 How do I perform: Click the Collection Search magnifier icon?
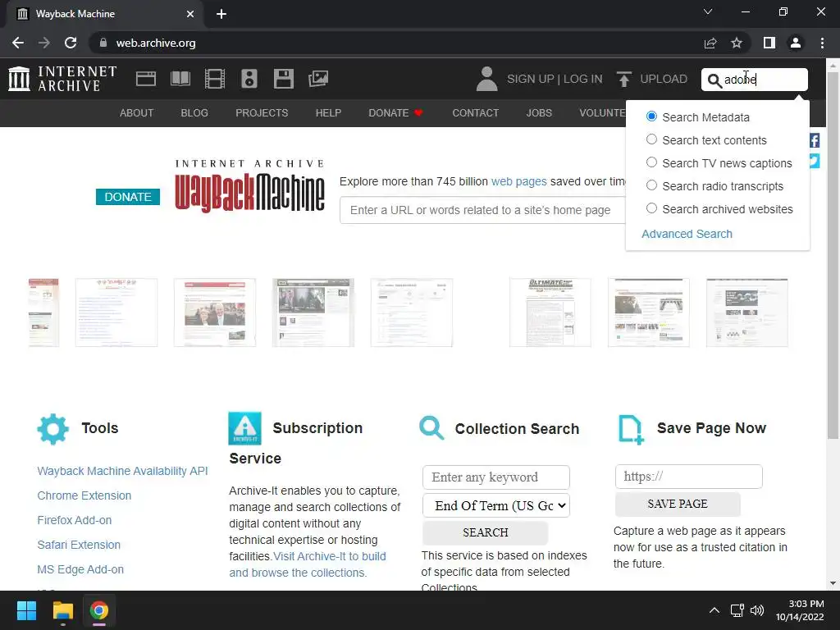pyautogui.click(x=431, y=428)
